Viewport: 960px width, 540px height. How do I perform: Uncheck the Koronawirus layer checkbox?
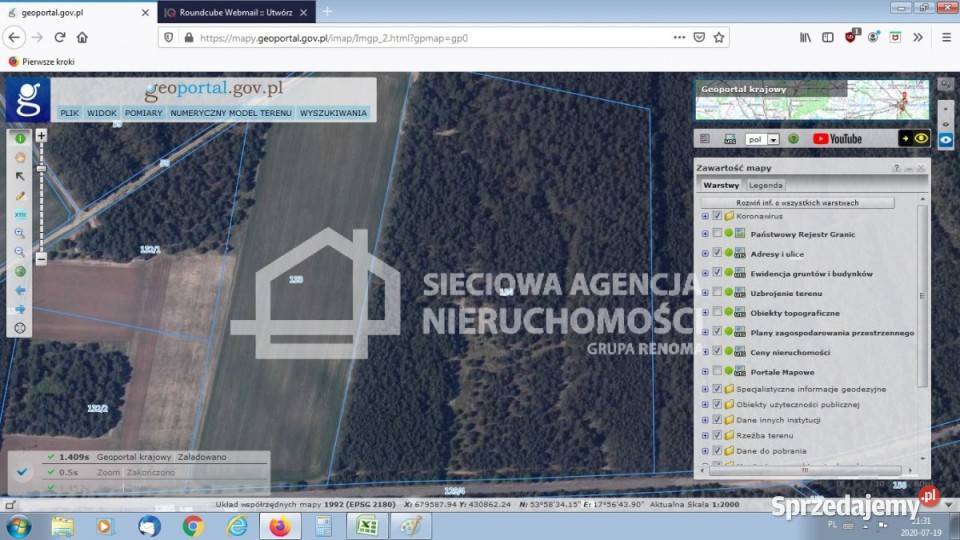717,216
